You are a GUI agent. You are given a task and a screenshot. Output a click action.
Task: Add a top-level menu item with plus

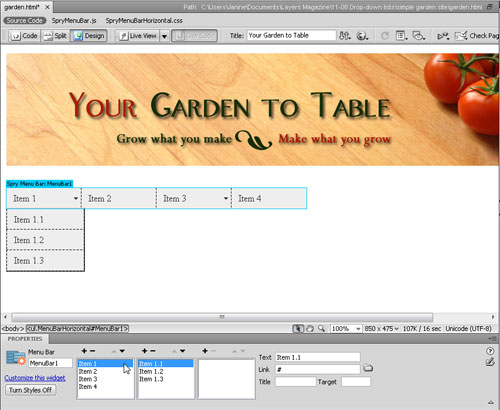tap(84, 351)
